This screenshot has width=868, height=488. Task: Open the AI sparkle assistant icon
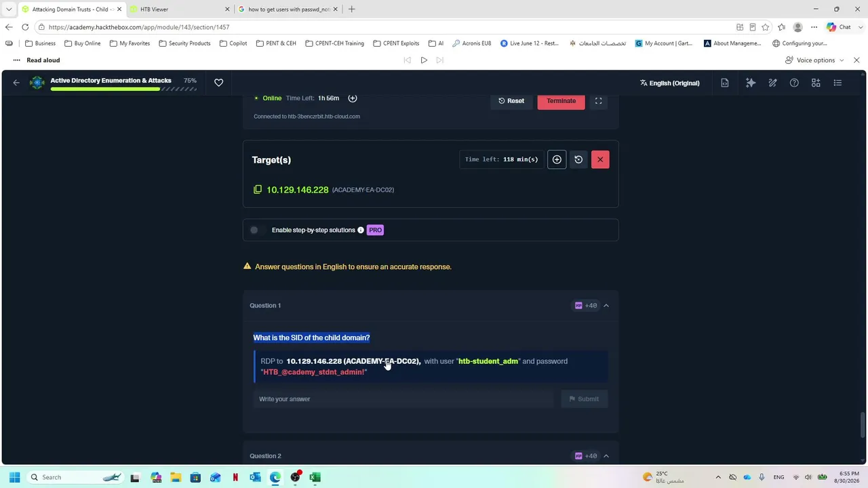(x=751, y=83)
